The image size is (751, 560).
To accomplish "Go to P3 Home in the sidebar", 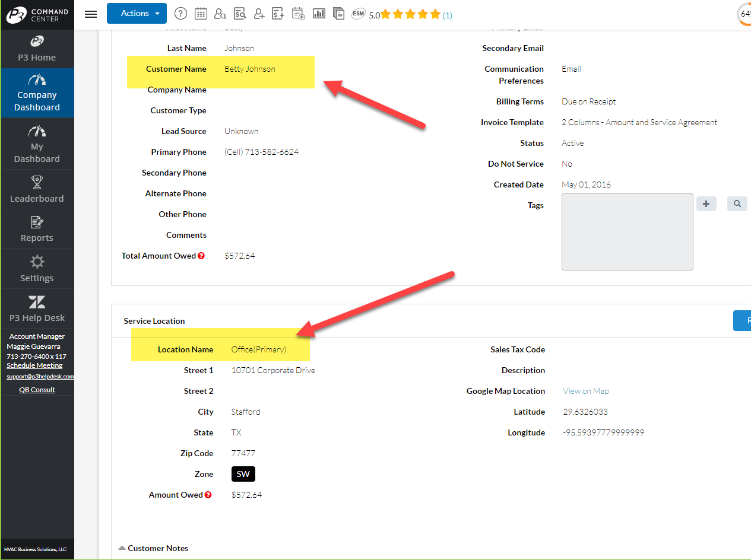I will coord(37,49).
